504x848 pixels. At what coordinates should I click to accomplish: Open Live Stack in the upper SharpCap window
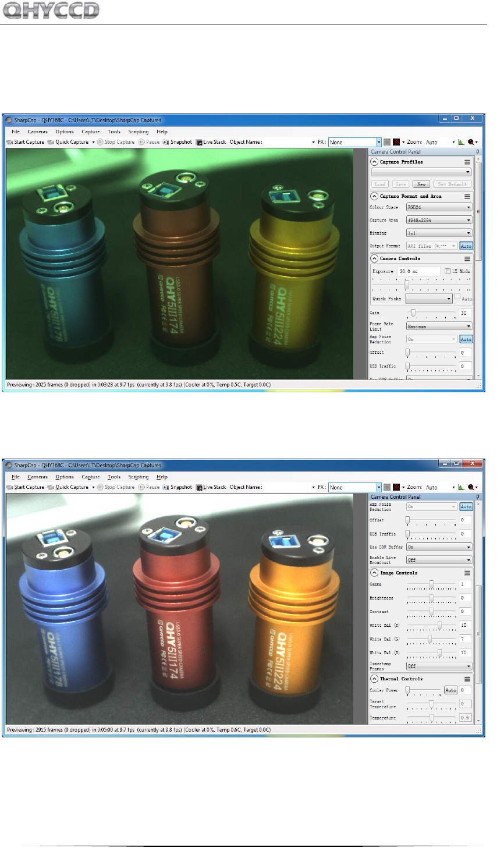(x=211, y=142)
